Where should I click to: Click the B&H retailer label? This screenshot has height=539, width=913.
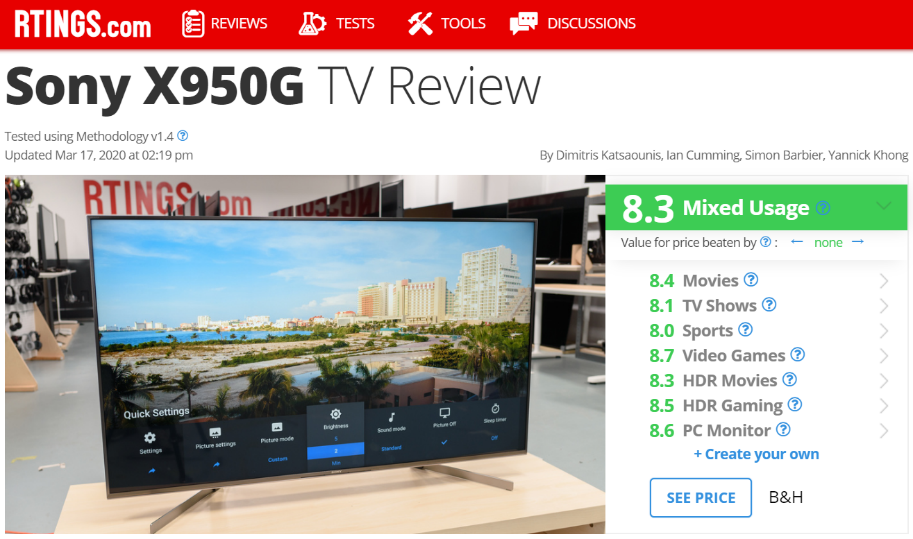[785, 497]
